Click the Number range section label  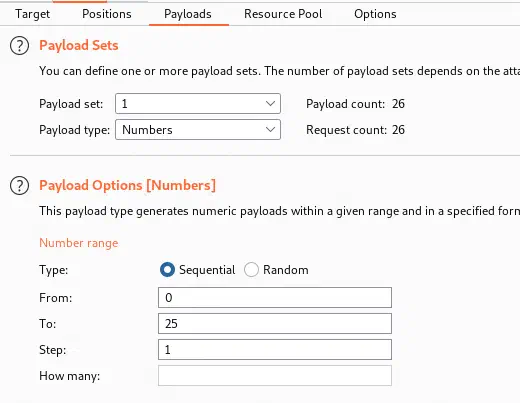[79, 243]
